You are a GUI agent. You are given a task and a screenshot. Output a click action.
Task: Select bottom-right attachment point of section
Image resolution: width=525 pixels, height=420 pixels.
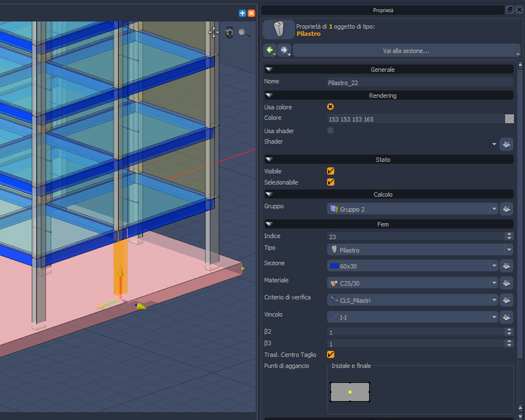pyautogui.click(x=369, y=401)
